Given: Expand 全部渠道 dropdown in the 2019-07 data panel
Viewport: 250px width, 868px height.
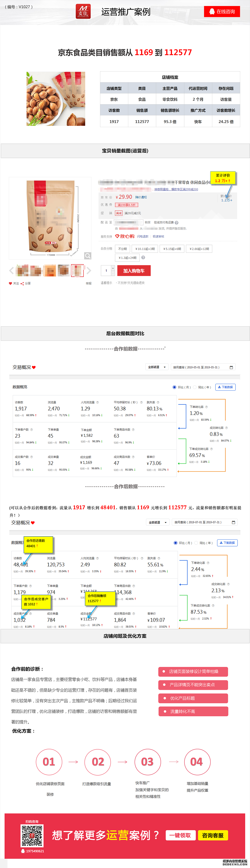Looking at the screenshot, I should click(x=158, y=522).
